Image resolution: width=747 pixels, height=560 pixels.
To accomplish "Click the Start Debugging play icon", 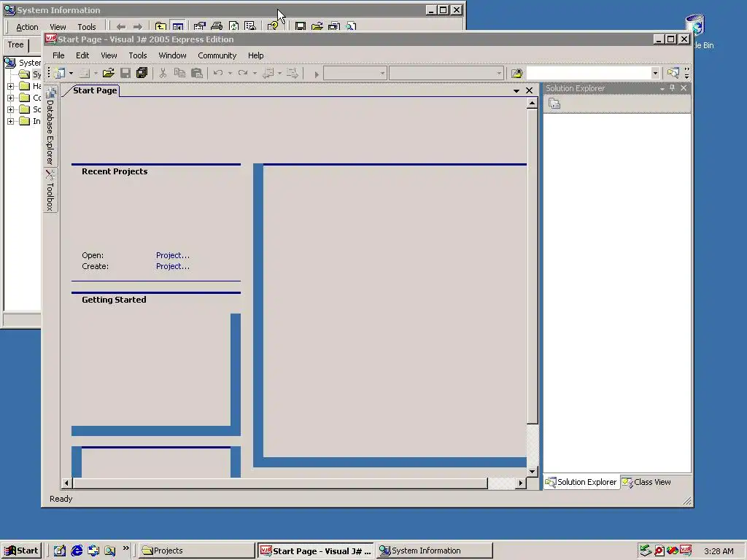I will [317, 74].
